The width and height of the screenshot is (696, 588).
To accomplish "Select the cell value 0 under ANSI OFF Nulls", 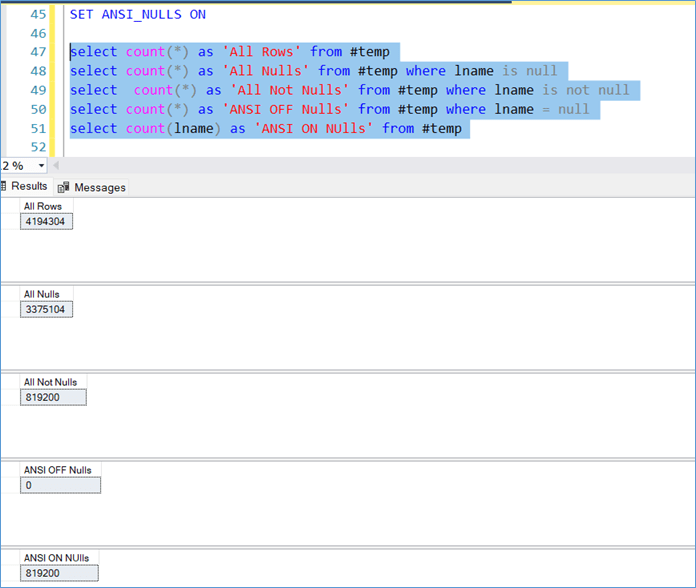I will (x=60, y=485).
